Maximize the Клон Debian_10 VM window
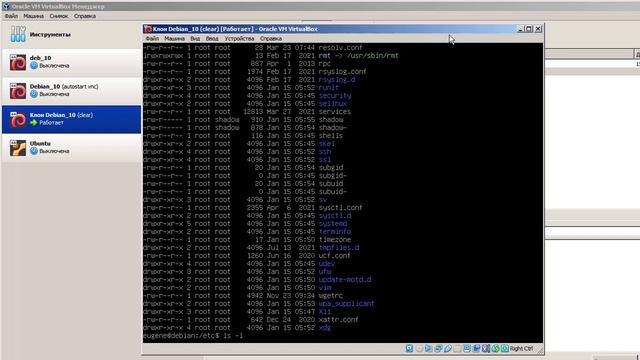 [x=529, y=29]
